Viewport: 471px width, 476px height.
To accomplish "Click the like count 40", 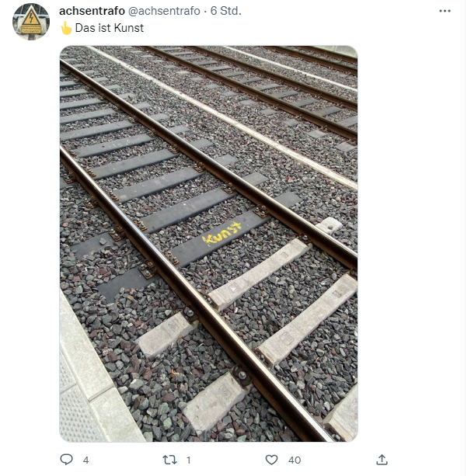I will [295, 460].
